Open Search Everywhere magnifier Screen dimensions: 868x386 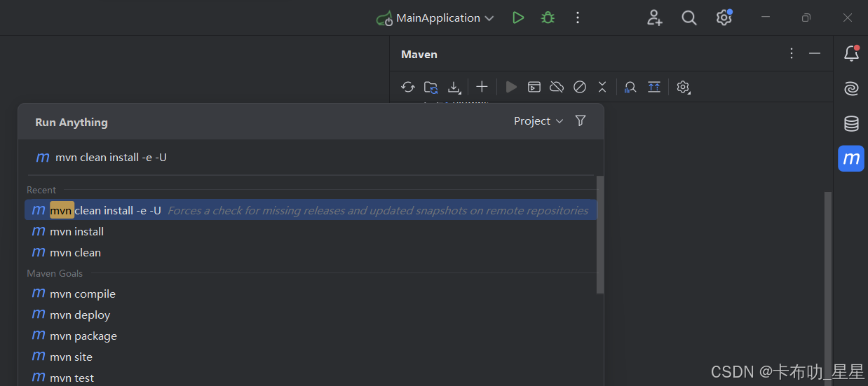tap(689, 18)
